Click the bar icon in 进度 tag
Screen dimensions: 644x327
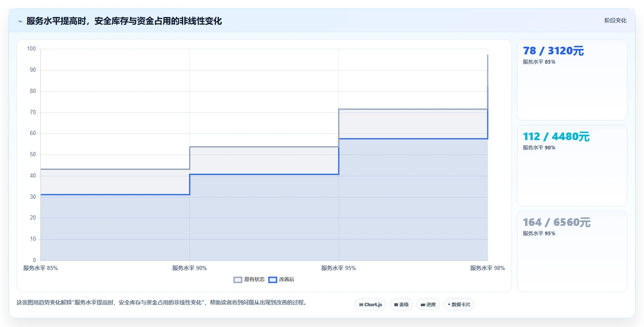point(423,304)
